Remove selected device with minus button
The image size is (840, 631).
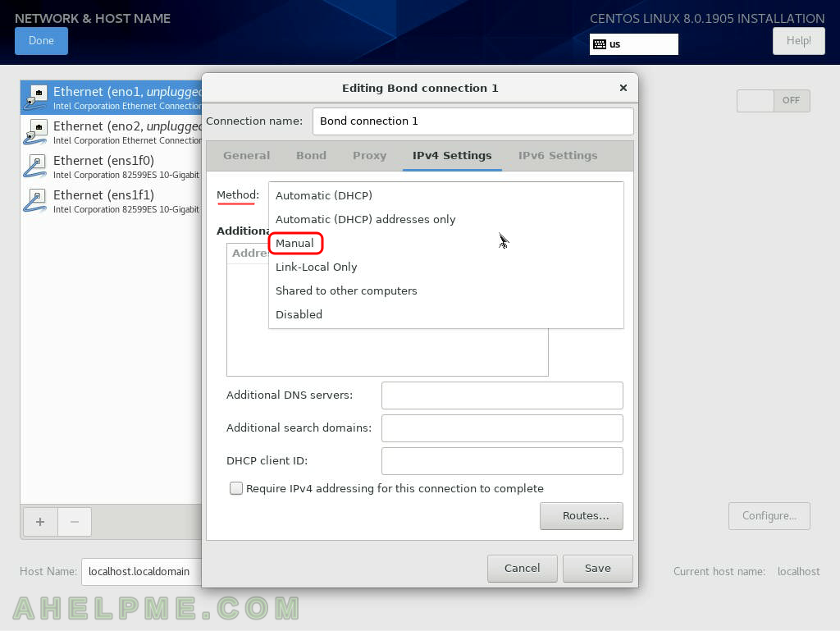[x=75, y=522]
